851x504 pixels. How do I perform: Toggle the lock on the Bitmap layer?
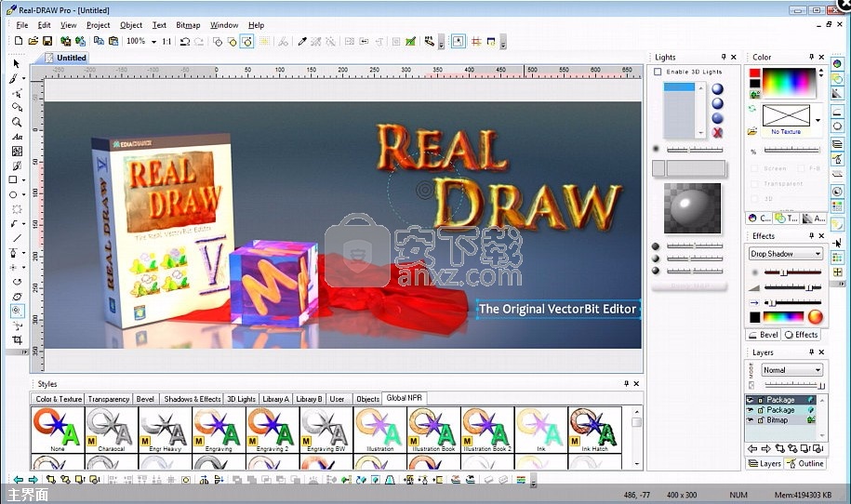[761, 420]
